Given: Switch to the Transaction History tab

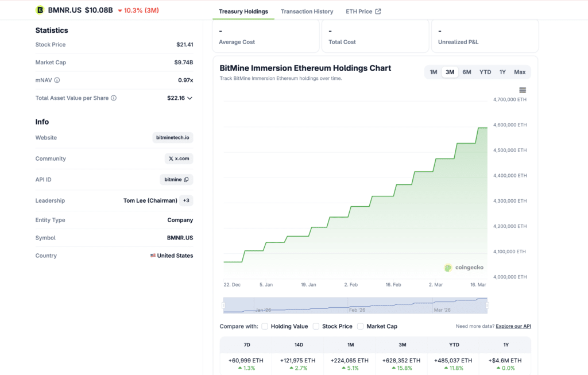Looking at the screenshot, I should pos(307,11).
